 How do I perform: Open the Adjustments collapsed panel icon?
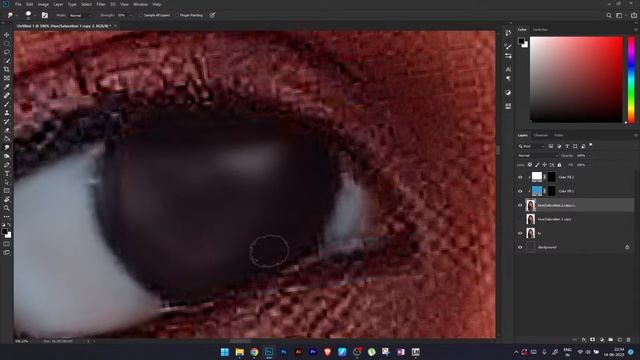click(x=508, y=93)
